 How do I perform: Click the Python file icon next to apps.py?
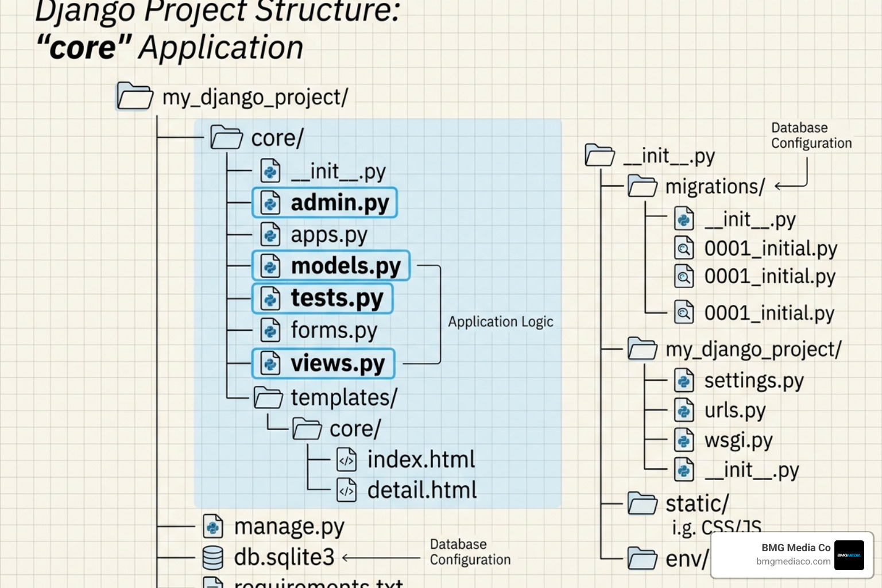[270, 234]
